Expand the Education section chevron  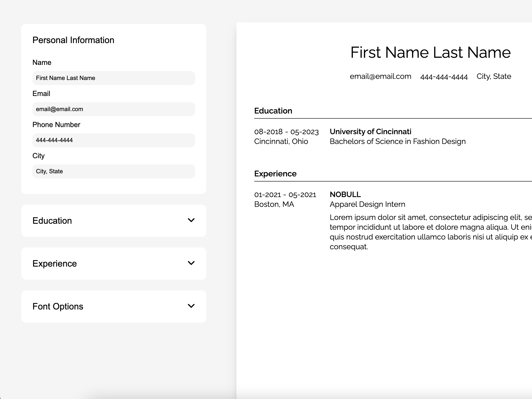click(x=191, y=220)
